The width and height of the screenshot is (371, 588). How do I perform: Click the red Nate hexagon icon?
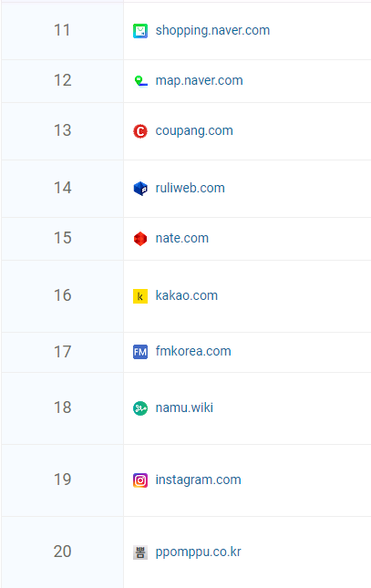[140, 239]
